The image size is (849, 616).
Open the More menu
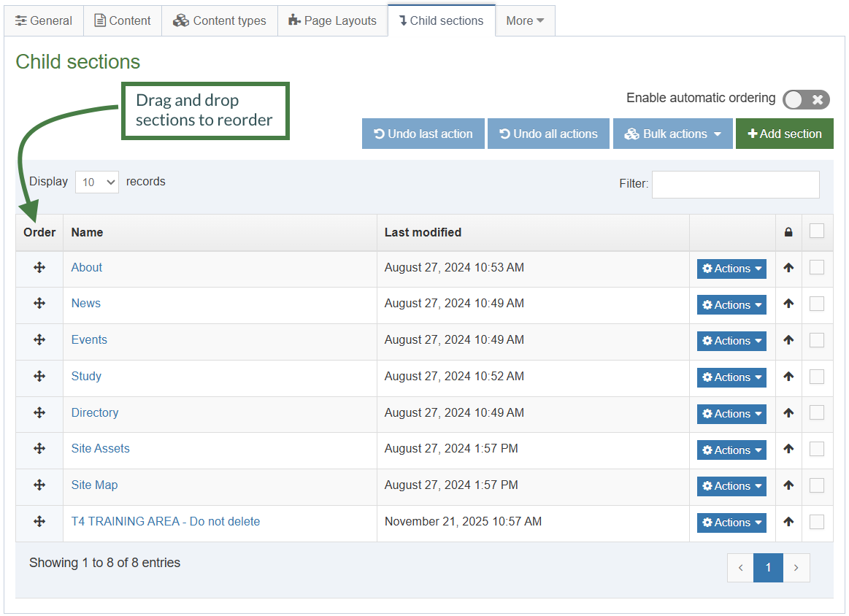525,20
